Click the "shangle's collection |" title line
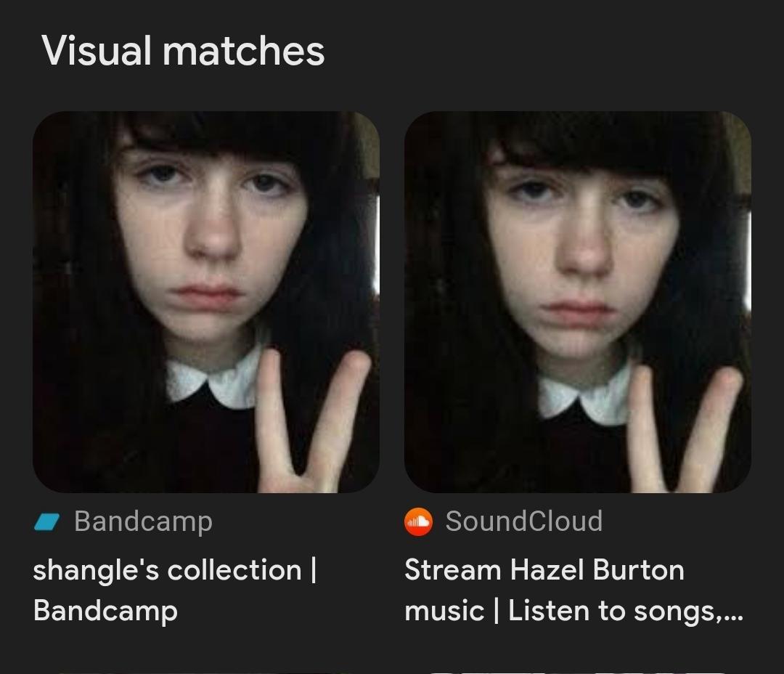Viewport: 784px width, 674px height. tap(174, 570)
